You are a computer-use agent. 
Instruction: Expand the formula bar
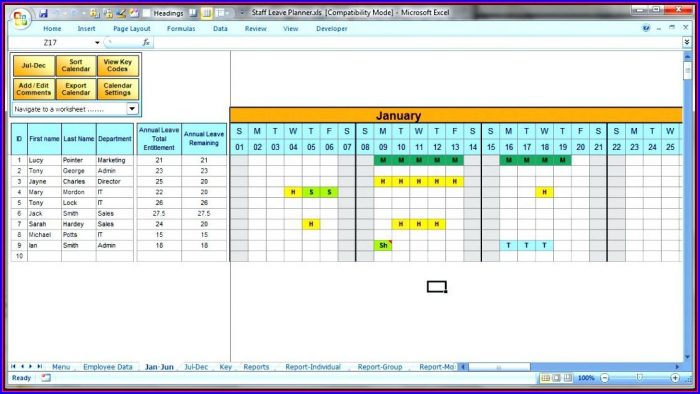click(x=687, y=42)
